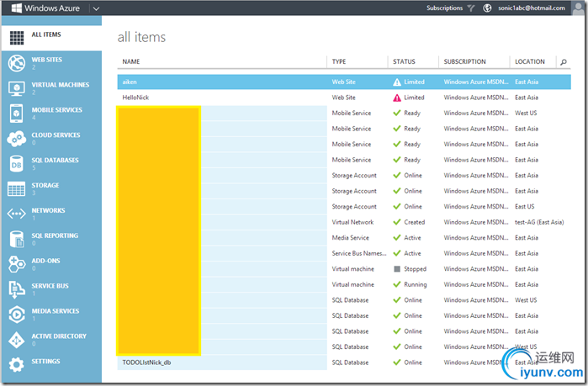The width and height of the screenshot is (588, 386).
Task: Click the Created status text
Action: pos(415,222)
